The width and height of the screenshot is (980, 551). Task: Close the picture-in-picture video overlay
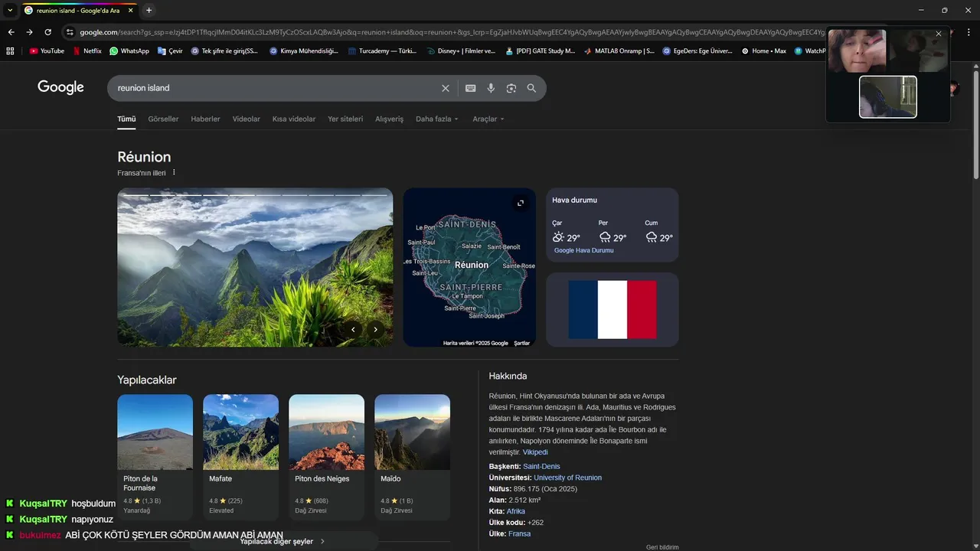click(x=939, y=34)
